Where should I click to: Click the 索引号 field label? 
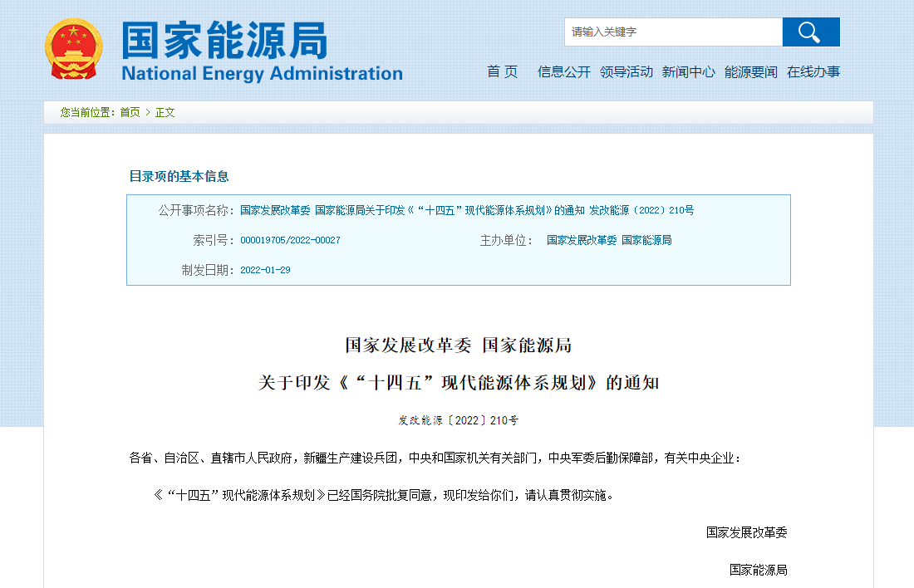click(x=214, y=240)
